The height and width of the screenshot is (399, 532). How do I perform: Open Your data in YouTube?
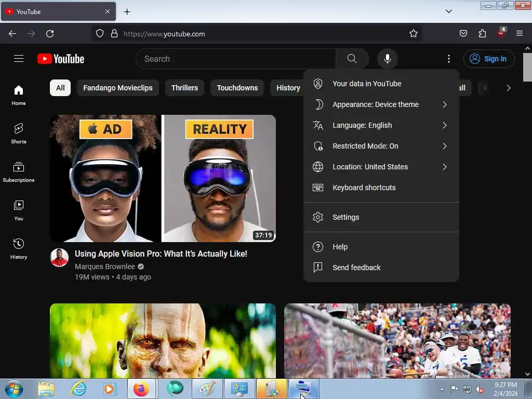pos(381,84)
